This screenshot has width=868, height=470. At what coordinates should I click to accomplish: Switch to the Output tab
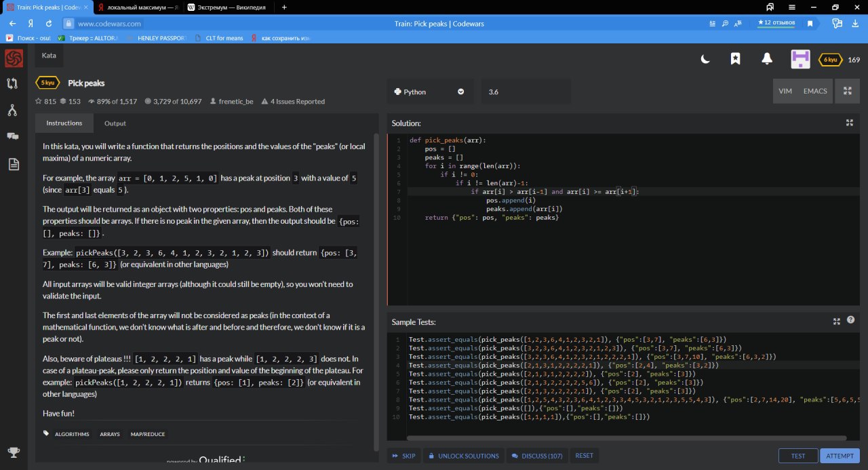pos(115,123)
